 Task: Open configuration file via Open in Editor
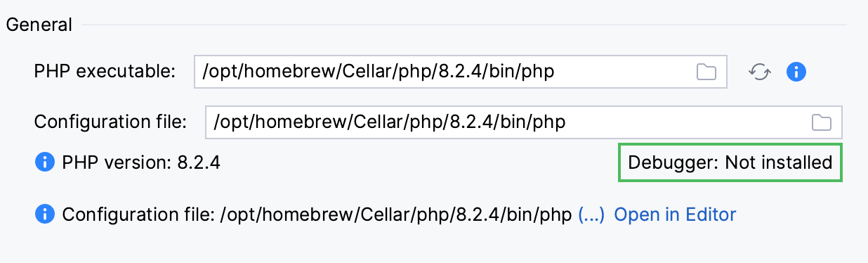click(x=675, y=214)
